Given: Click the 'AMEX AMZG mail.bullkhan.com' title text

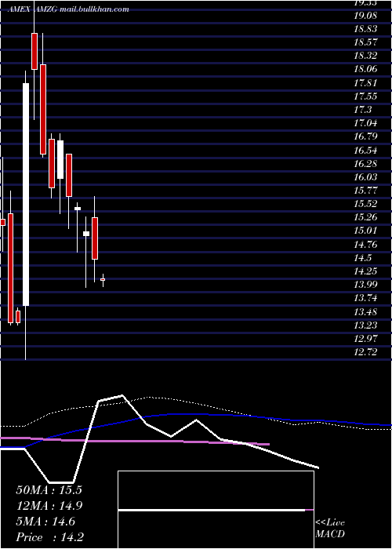Looking at the screenshot, I should click(68, 9).
